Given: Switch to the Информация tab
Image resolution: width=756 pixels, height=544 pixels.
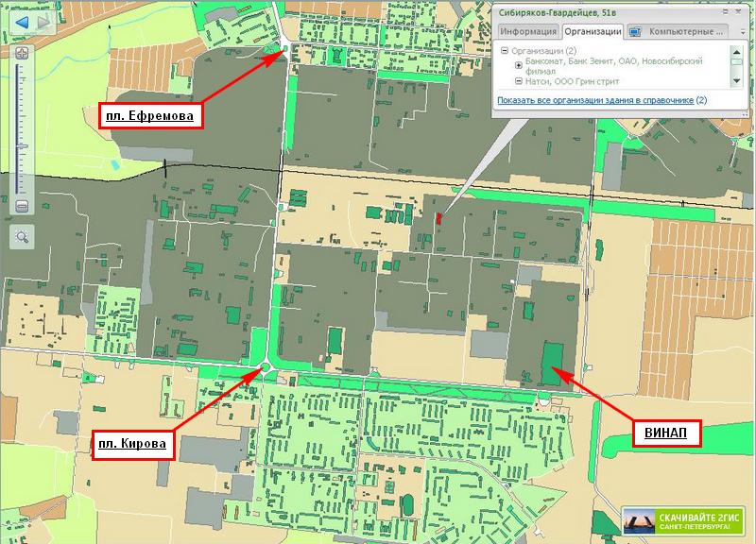Looking at the screenshot, I should coord(529,31).
